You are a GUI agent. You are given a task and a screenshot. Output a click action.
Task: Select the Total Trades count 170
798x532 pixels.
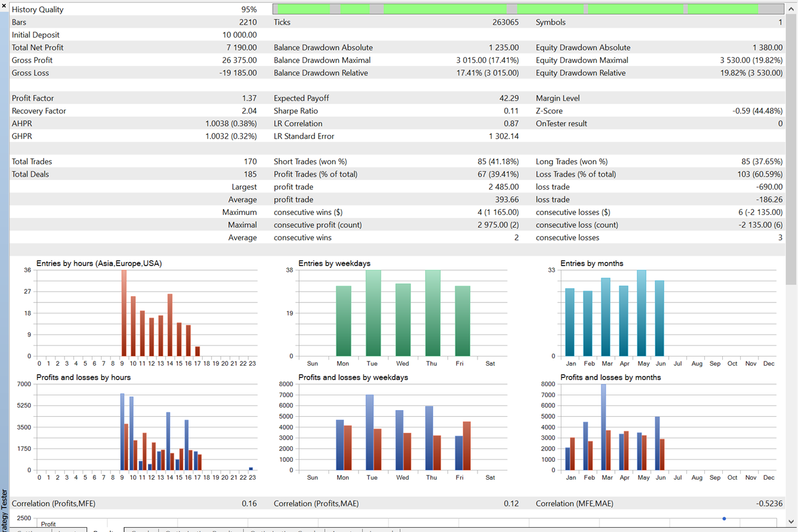pos(250,162)
